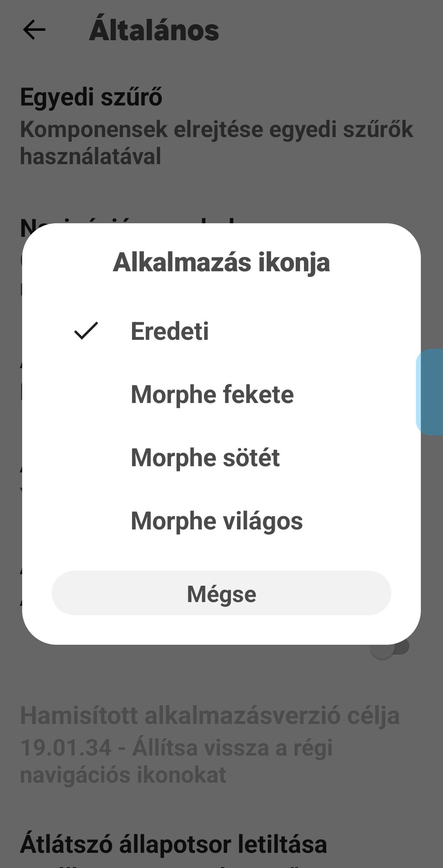
Task: Tap the dimmed area right of the Általános title
Action: coord(328,30)
